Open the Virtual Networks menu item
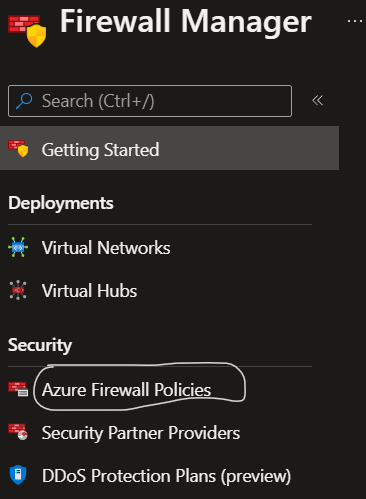This screenshot has width=366, height=499. click(106, 248)
